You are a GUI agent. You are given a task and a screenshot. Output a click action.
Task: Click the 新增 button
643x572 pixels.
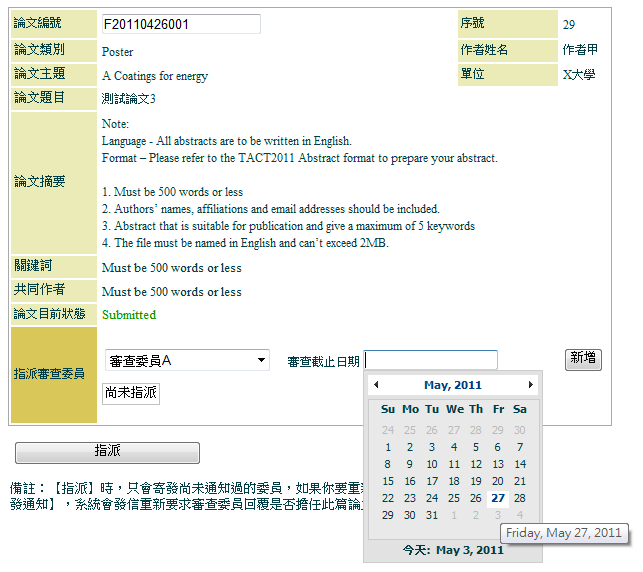(x=583, y=359)
